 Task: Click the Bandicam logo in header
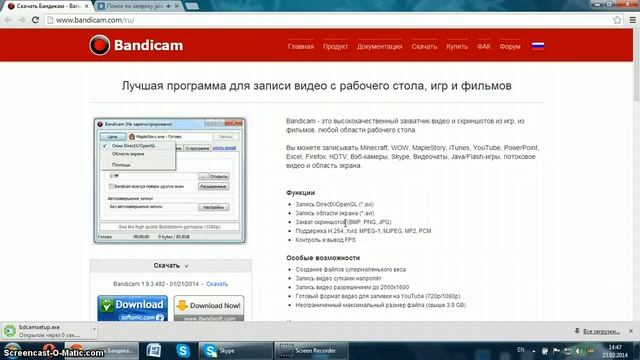(x=136, y=45)
